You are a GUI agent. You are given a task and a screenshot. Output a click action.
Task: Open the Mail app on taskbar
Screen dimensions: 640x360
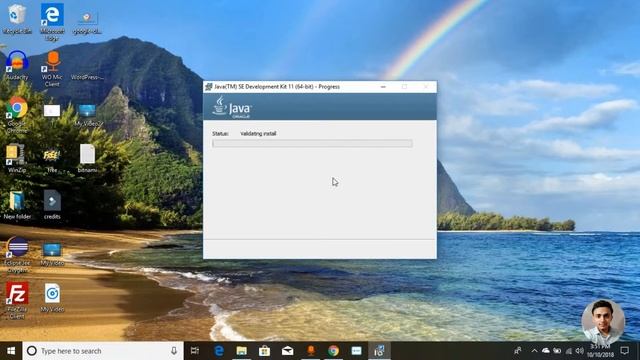tap(288, 351)
